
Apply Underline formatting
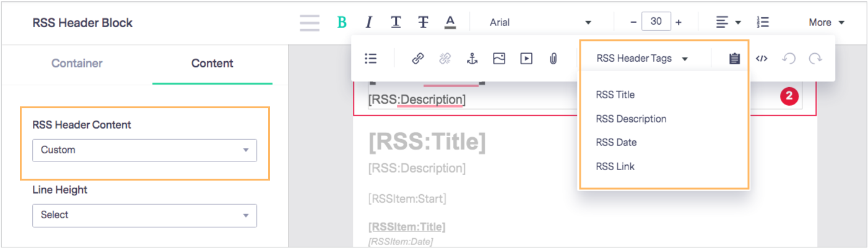pos(396,22)
